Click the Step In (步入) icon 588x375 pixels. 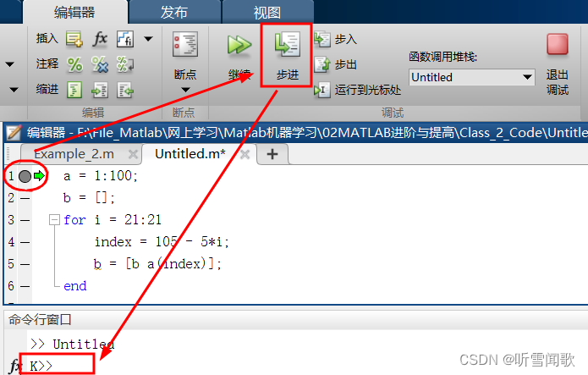click(x=322, y=39)
